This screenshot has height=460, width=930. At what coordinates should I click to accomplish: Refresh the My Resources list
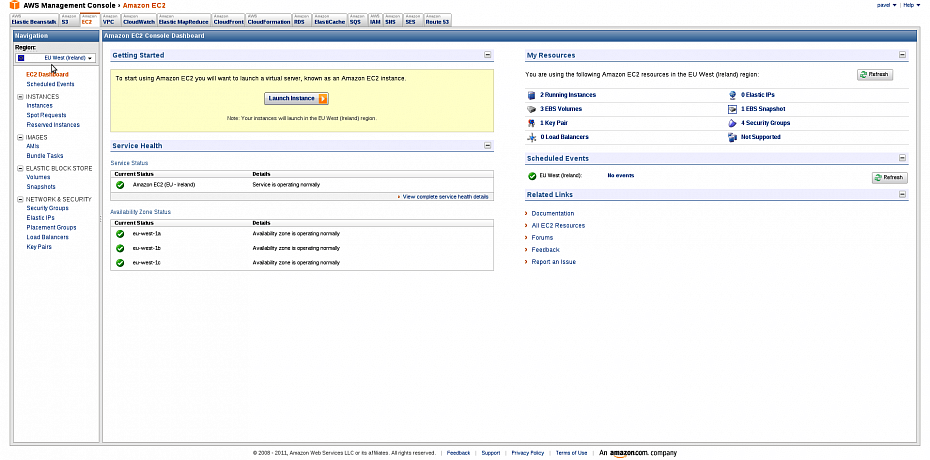[x=874, y=75]
